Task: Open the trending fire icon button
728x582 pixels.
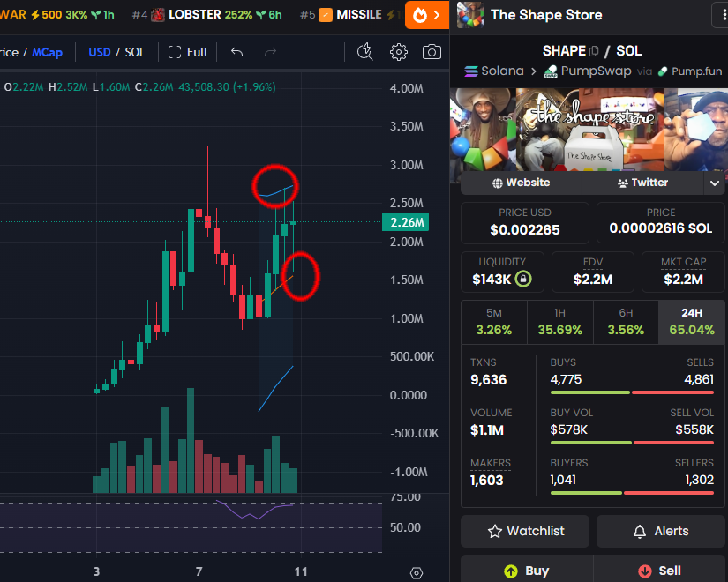Action: click(x=427, y=15)
